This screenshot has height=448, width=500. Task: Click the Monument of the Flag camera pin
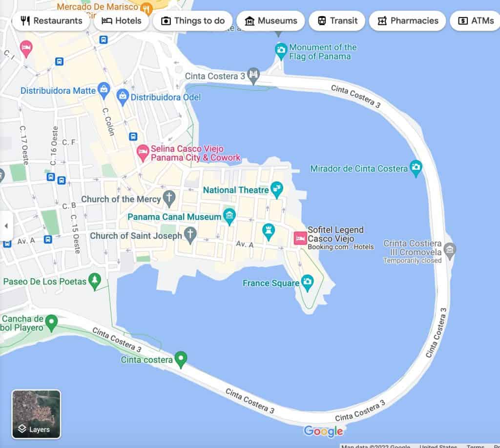281,49
